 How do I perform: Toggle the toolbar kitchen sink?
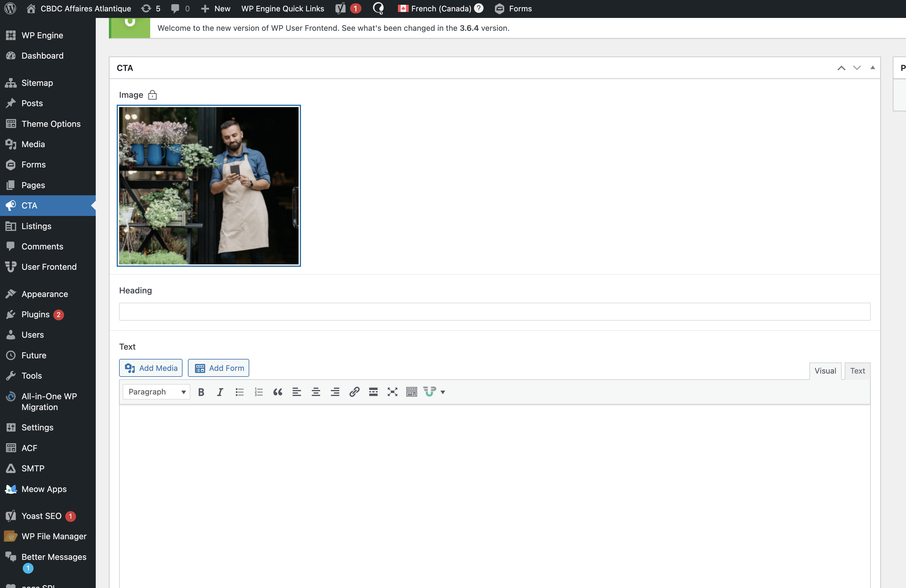411,392
